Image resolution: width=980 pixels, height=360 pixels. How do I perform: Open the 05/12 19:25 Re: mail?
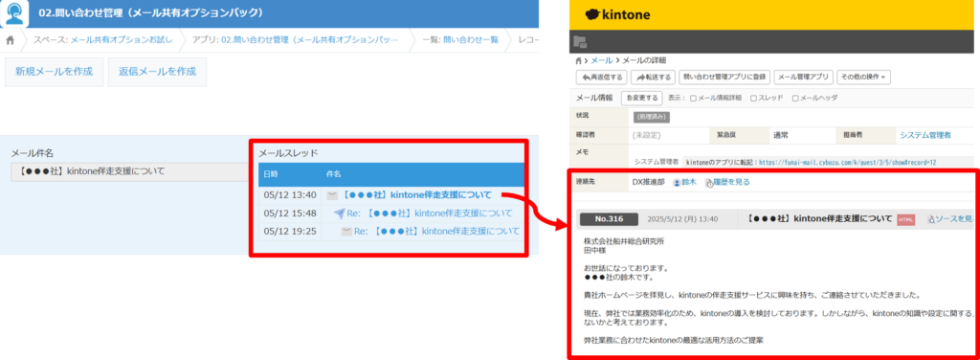tap(436, 232)
